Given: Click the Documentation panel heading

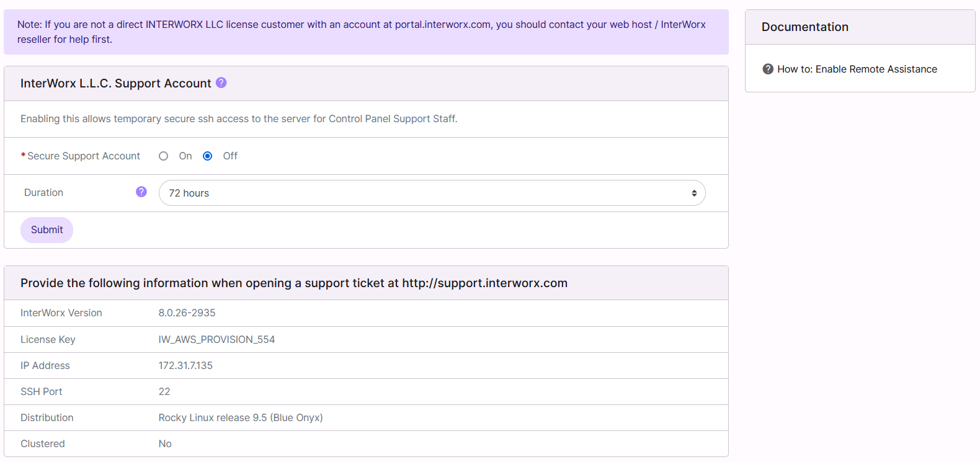Looking at the screenshot, I should (x=804, y=27).
